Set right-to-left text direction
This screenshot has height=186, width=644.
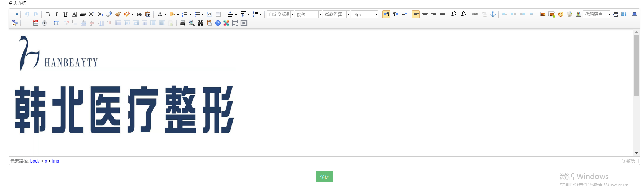(395, 14)
